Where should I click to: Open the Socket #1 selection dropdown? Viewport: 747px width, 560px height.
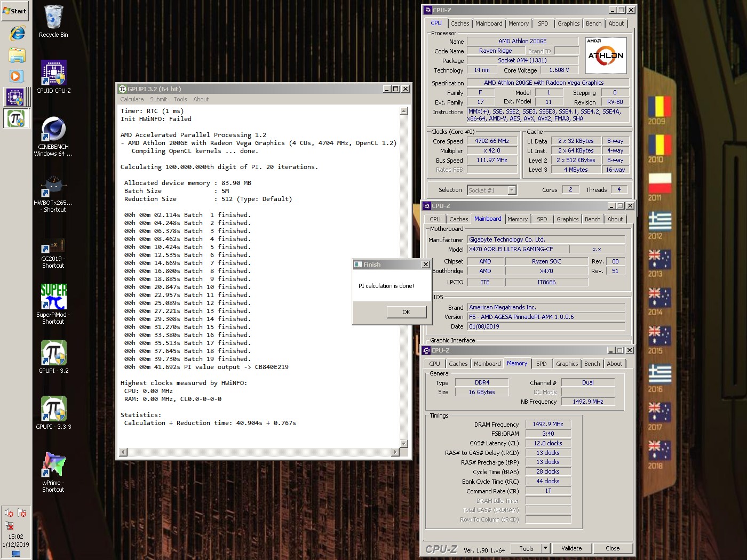[491, 190]
